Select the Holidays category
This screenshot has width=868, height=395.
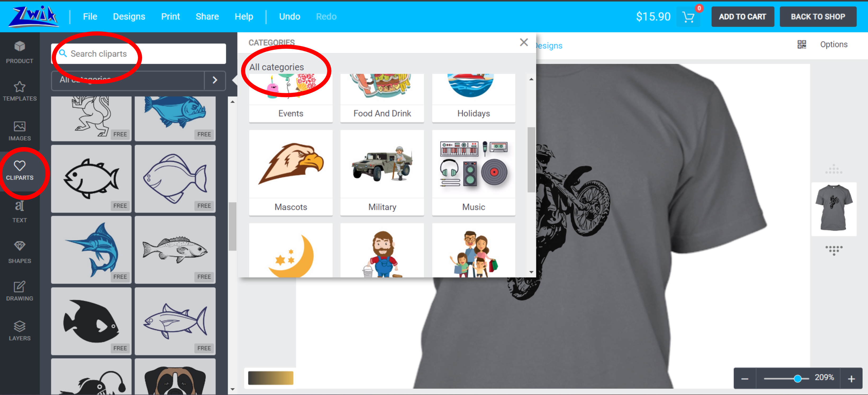click(474, 98)
